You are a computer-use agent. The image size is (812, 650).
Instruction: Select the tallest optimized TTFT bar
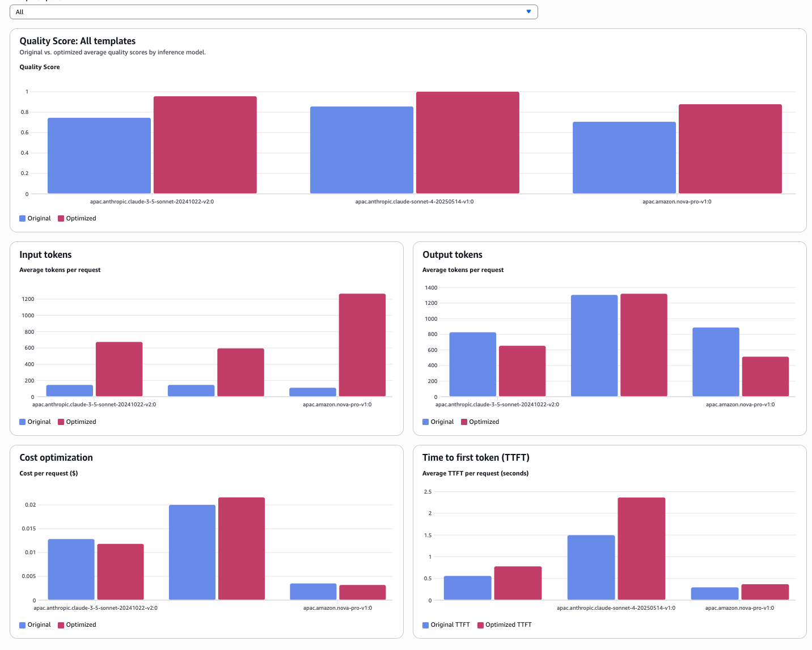(x=641, y=549)
